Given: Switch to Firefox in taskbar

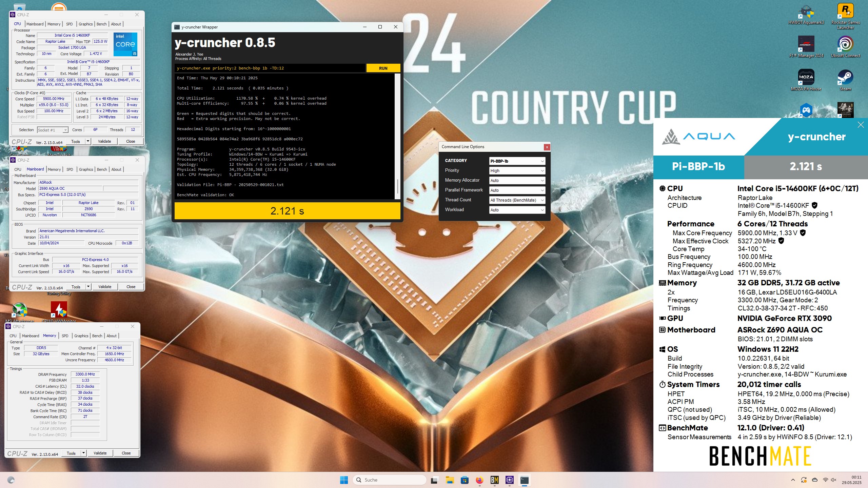Looking at the screenshot, I should coord(479,480).
